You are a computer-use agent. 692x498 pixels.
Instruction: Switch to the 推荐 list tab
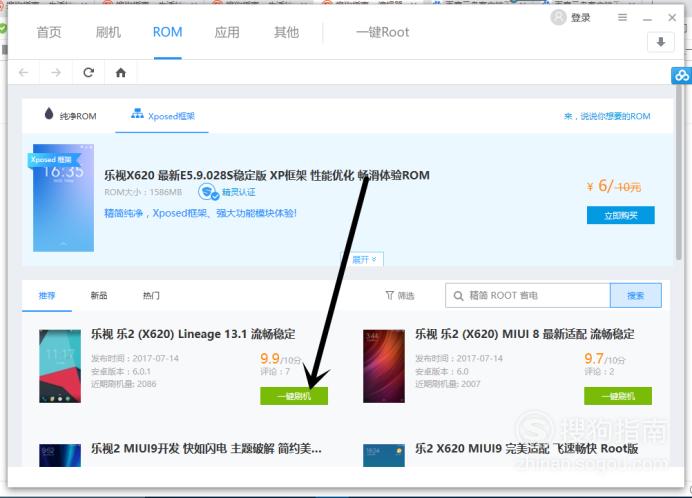coord(47,295)
